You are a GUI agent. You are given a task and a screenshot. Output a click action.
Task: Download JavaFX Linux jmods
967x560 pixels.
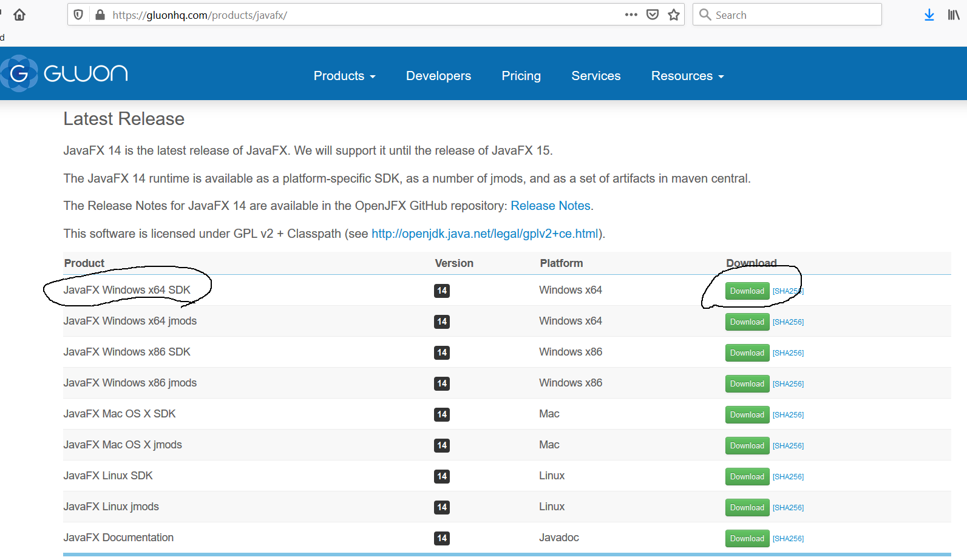click(x=747, y=508)
